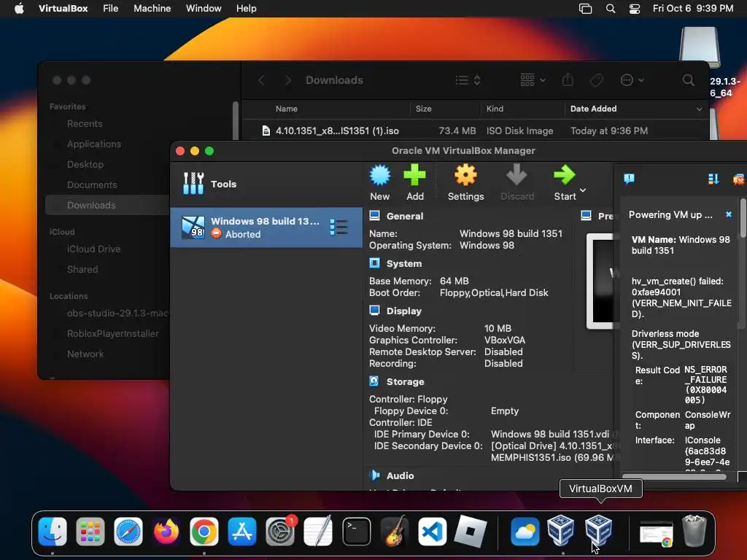The height and width of the screenshot is (560, 747).
Task: Open VM Settings gear icon
Action: 465,175
